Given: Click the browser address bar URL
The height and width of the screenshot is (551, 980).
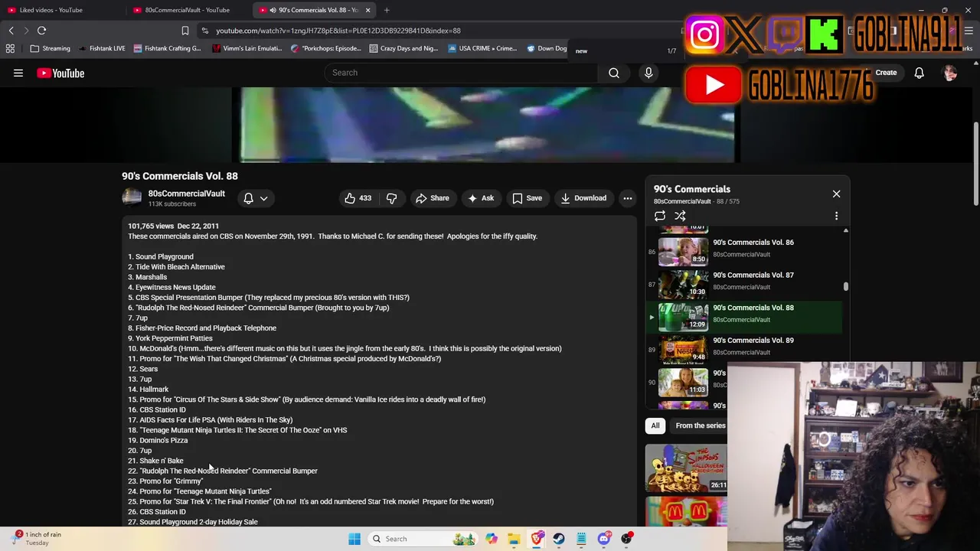Looking at the screenshot, I should tap(338, 31).
